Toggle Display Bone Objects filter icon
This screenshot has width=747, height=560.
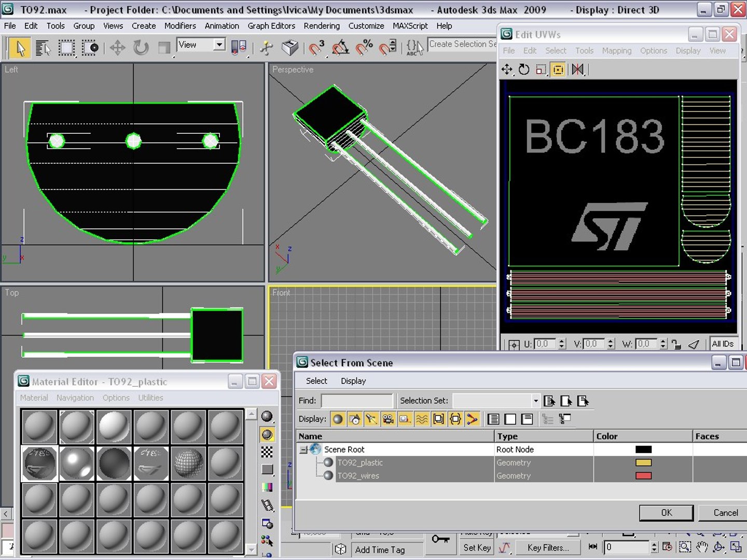(472, 419)
